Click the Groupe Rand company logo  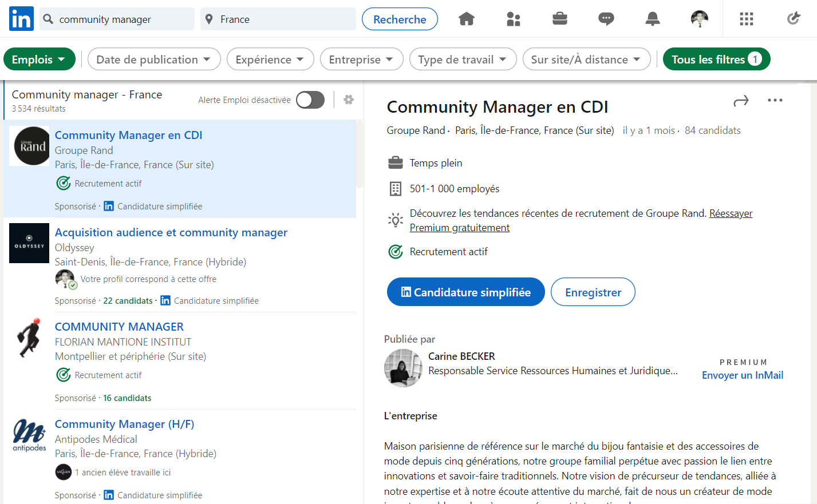[x=29, y=146]
